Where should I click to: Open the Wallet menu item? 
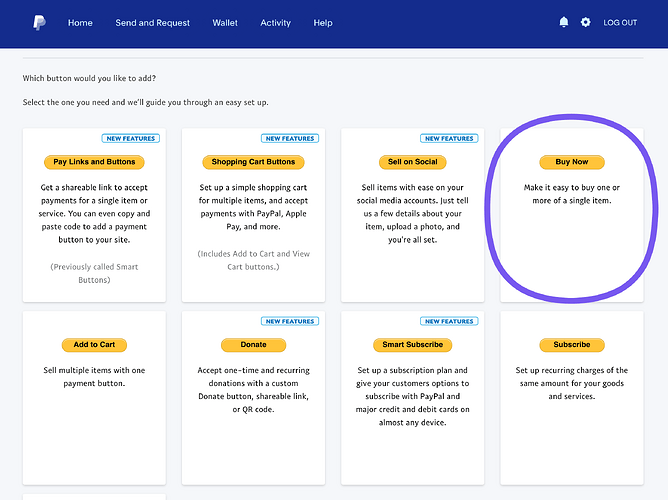point(225,23)
